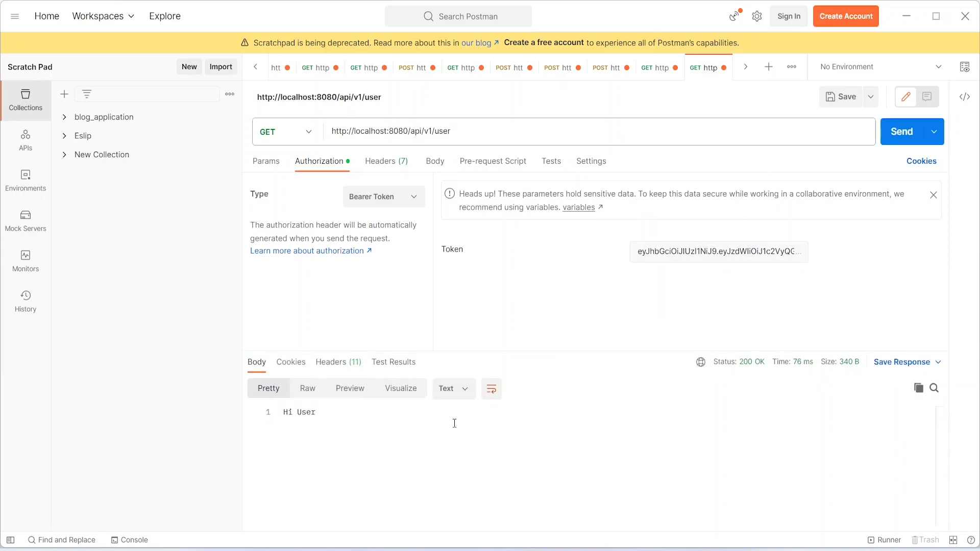980x551 pixels.
Task: Switch to request Headers (7) tab
Action: click(386, 161)
